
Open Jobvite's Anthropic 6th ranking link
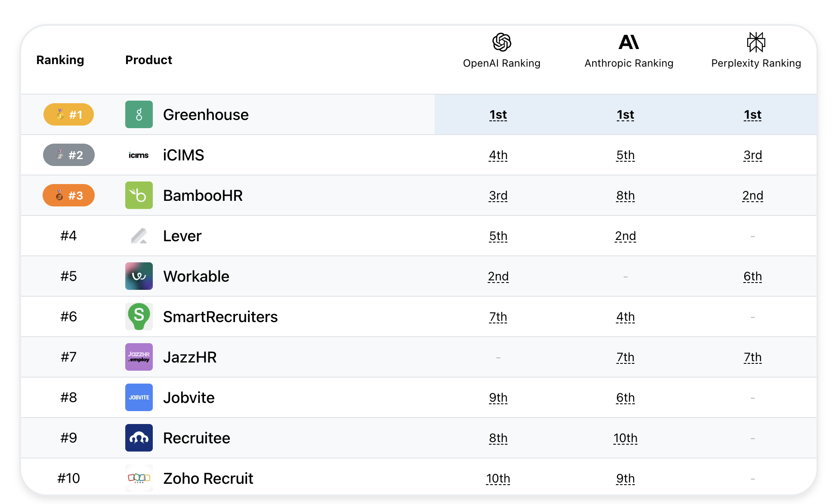point(625,398)
